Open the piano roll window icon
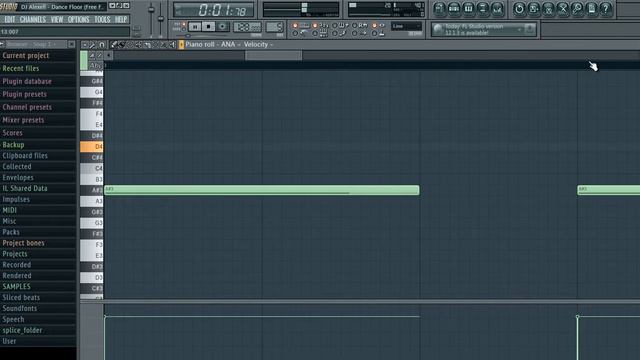 point(468,9)
